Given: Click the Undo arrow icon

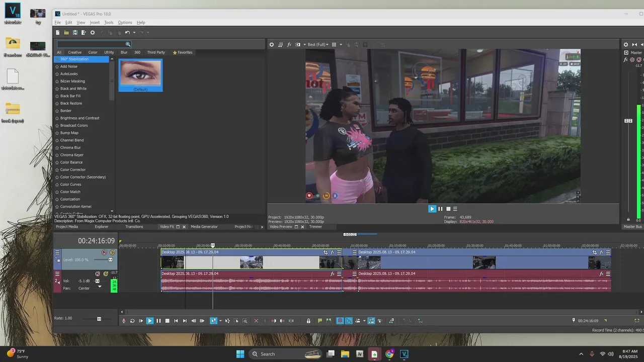Looking at the screenshot, I should [x=127, y=33].
